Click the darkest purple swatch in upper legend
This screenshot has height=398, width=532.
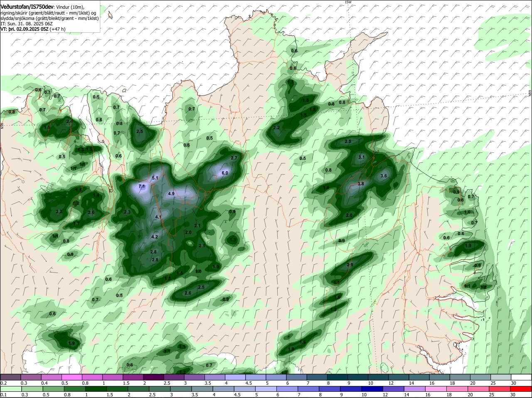(154, 377)
